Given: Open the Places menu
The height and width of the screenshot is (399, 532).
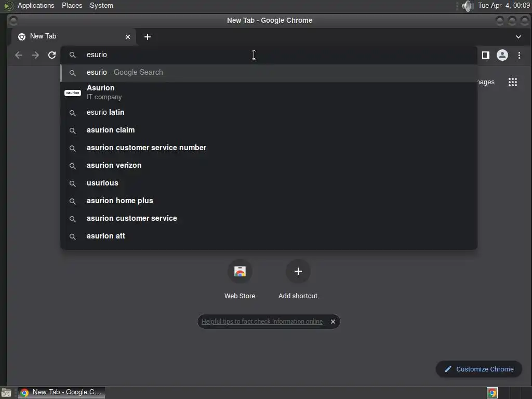Looking at the screenshot, I should pyautogui.click(x=72, y=5).
